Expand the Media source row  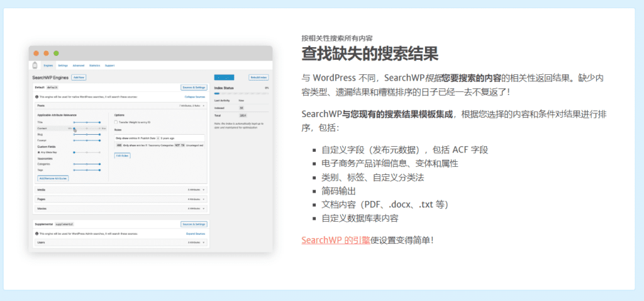121,190
